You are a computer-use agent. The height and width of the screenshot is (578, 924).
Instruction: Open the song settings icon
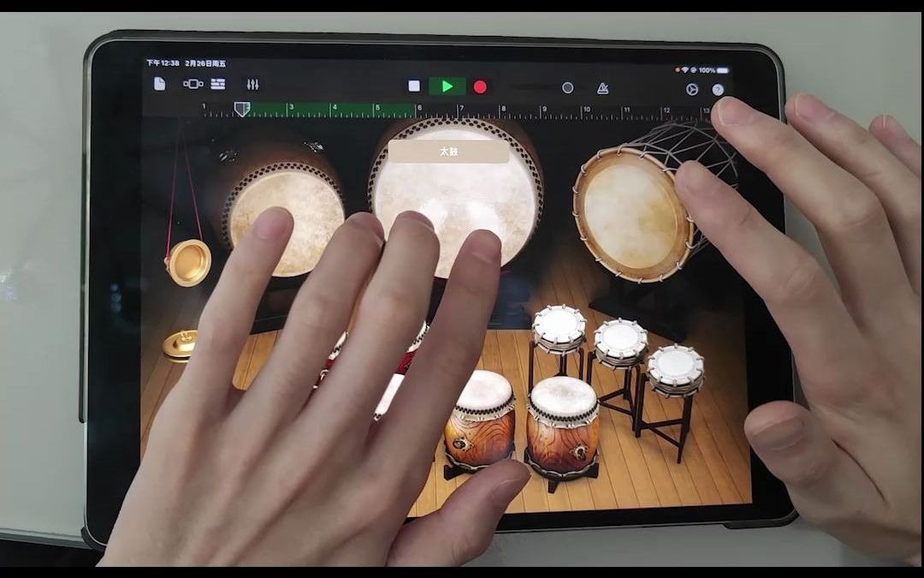692,89
